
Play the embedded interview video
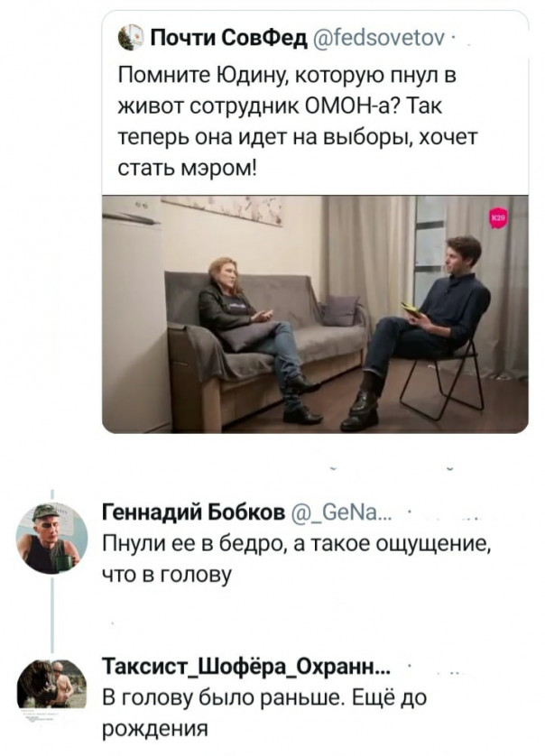[x=314, y=314]
